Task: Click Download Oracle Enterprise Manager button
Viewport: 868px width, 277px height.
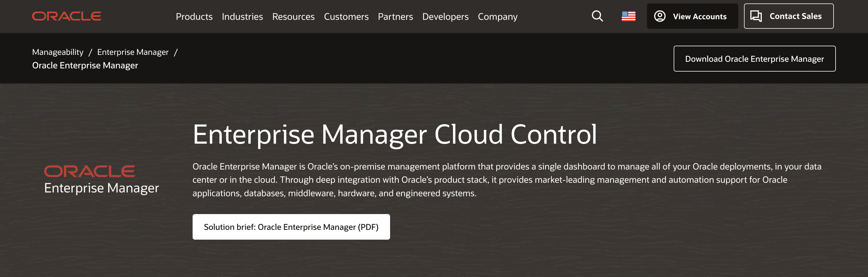Action: (754, 59)
